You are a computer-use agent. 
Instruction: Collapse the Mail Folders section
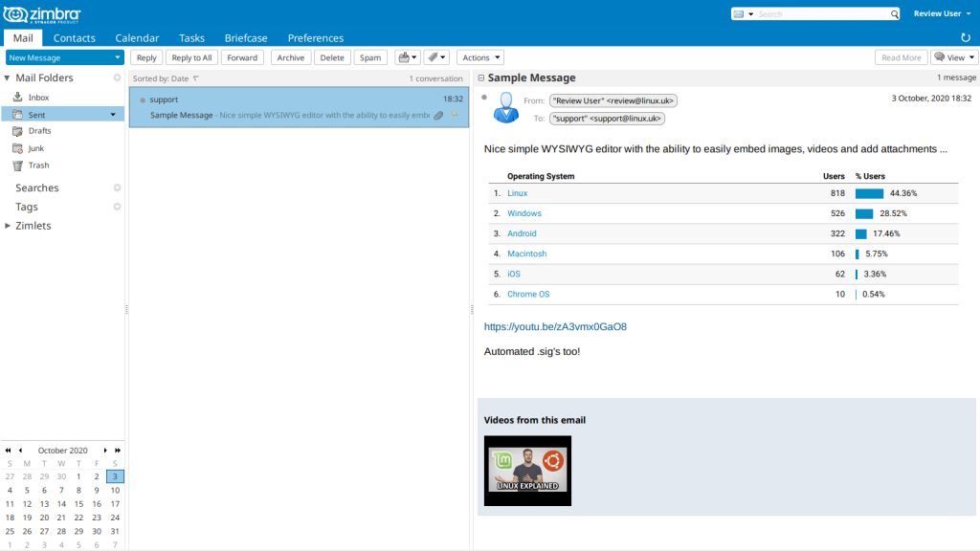coord(7,78)
